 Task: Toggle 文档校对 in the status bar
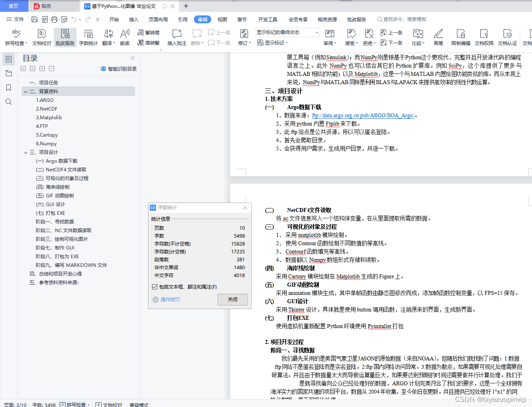[109, 405]
